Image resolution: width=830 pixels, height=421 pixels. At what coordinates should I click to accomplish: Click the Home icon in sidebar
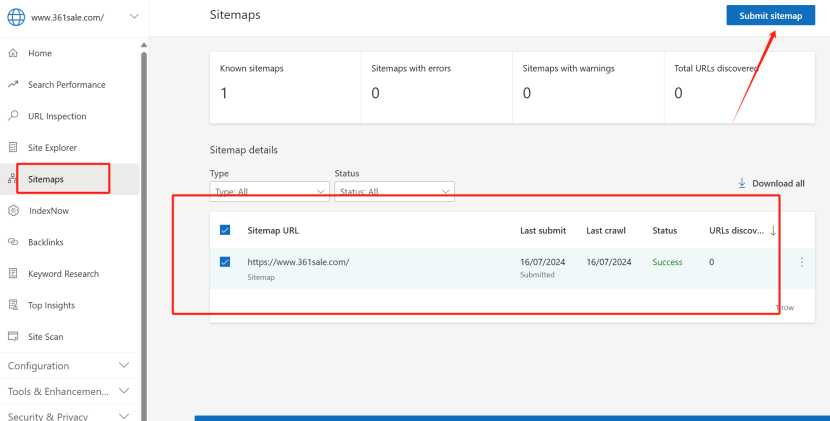tap(13, 53)
